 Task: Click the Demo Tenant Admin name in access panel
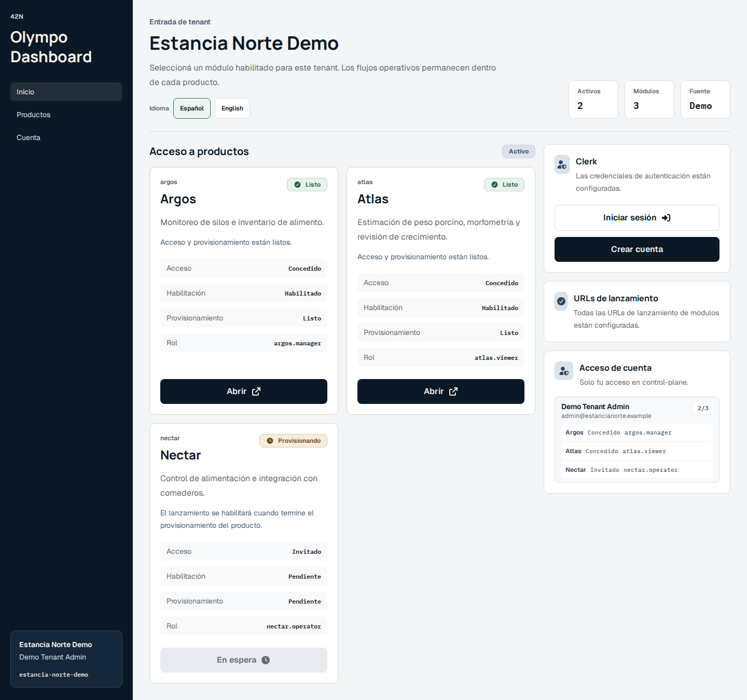pyautogui.click(x=595, y=407)
